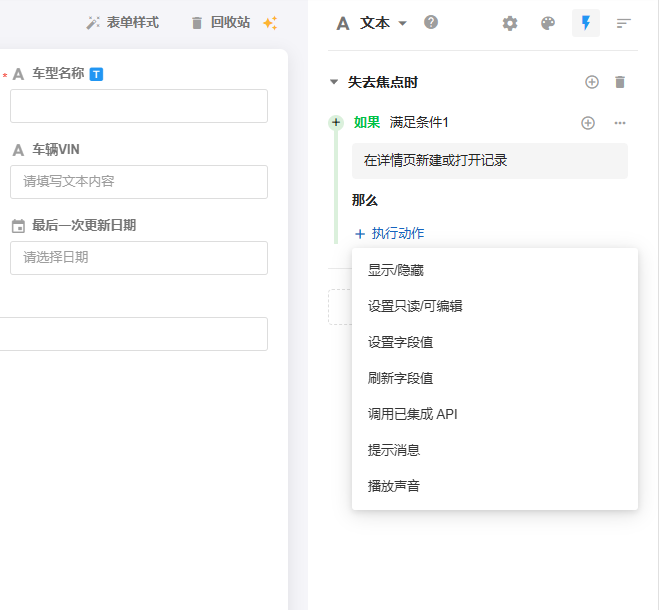This screenshot has height=610, width=663.
Task: Open the 回收站 recycle bin
Action: pos(220,22)
